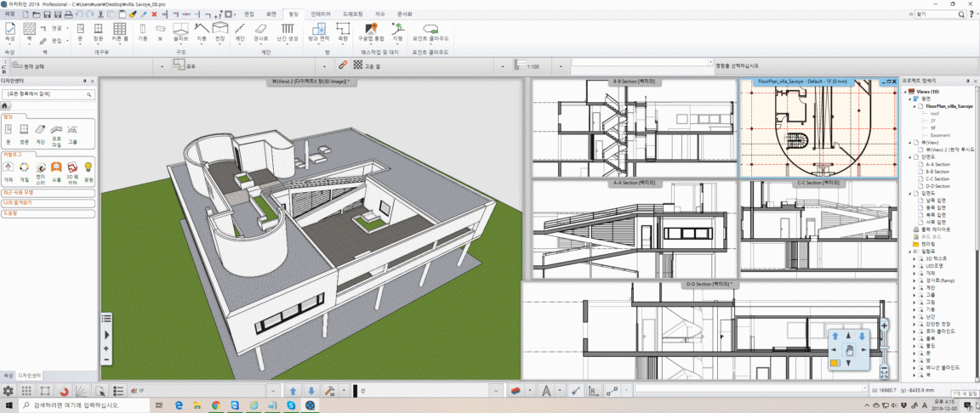Toggle the eraser icon in bottom toolbar
980x413 pixels.
[516, 391]
